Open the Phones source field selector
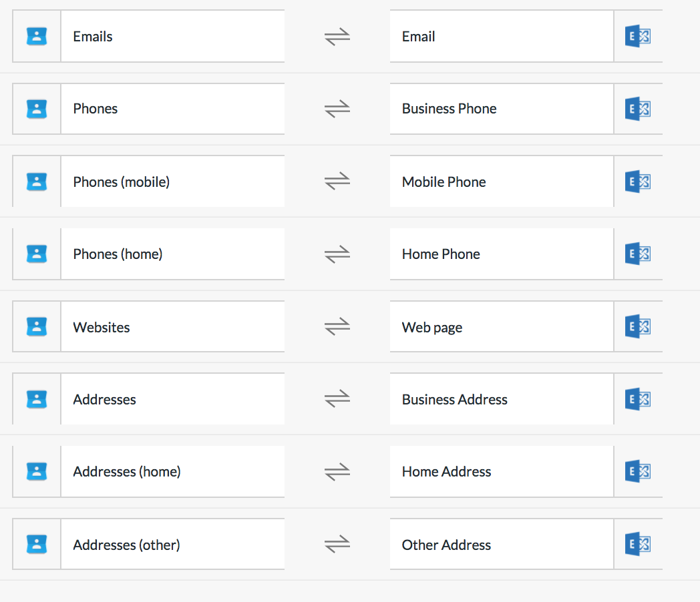 (x=172, y=109)
